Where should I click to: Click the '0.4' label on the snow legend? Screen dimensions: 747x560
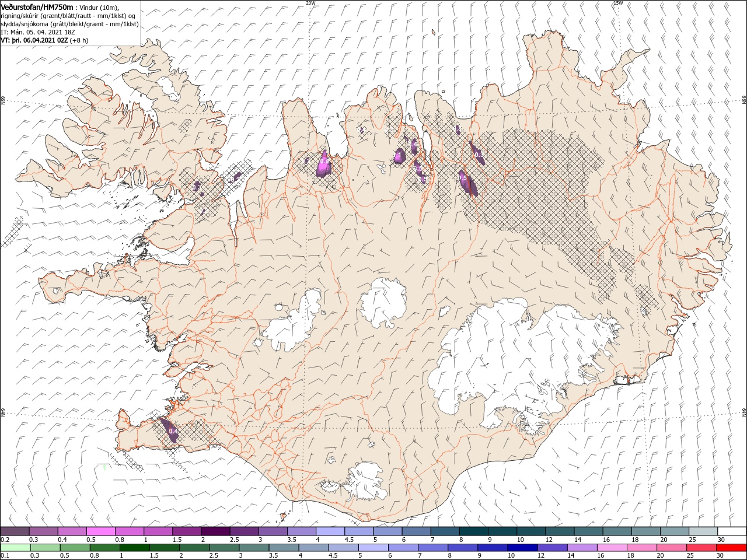click(x=62, y=540)
